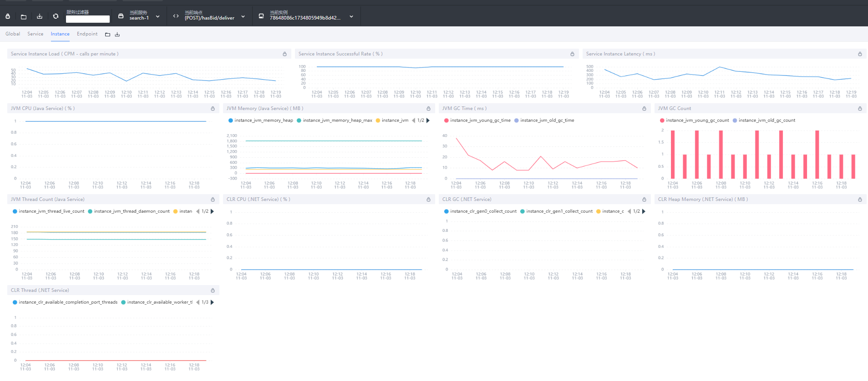Click lock icon on Service Instance Latency panel
Viewport: 868px width, 381px height.
pos(860,54)
